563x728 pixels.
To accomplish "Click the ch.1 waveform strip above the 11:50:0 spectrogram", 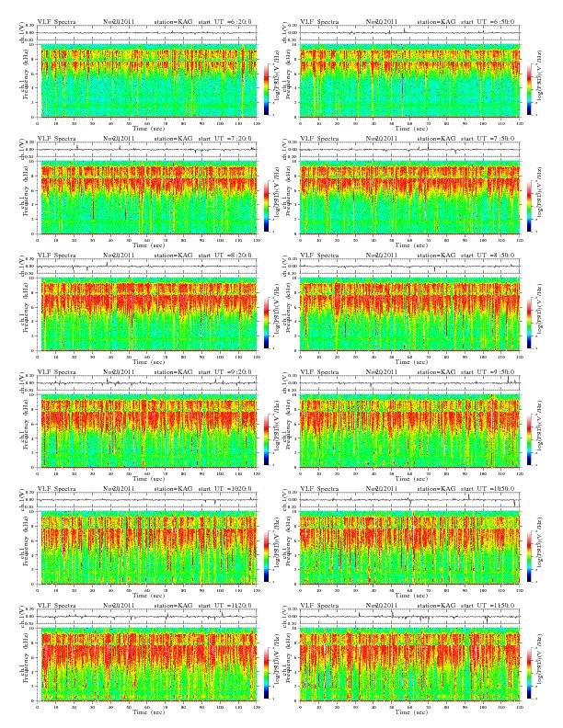I will 409,617.
